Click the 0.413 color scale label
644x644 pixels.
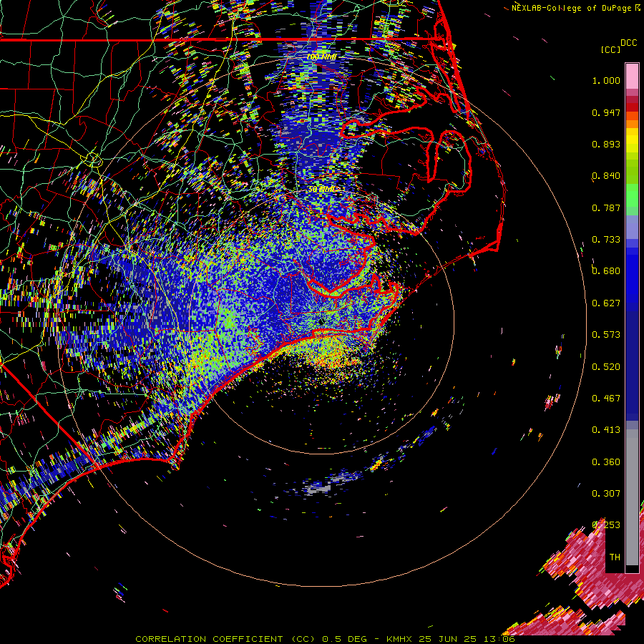pos(606,430)
